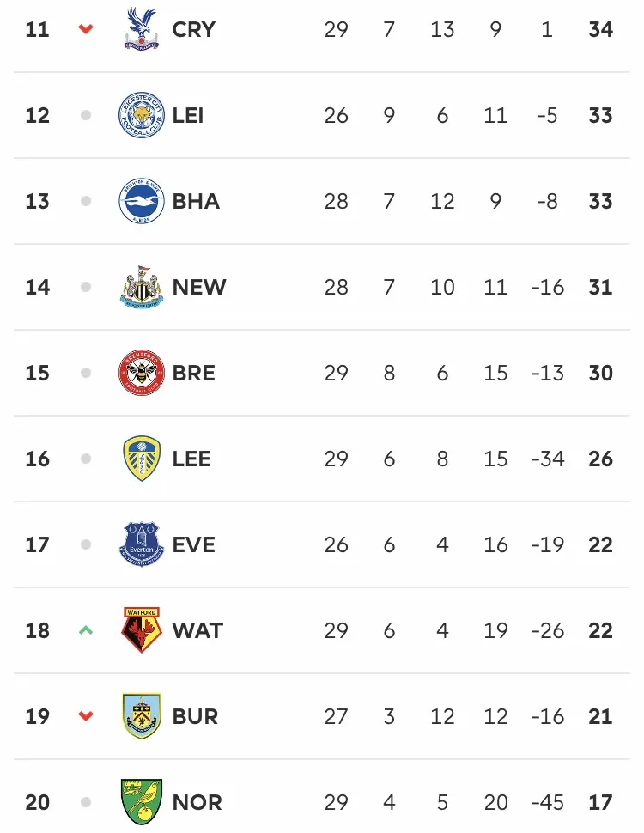Click the Crystal Palace club crest
Viewport: 644px width, 833px height.
[x=142, y=28]
